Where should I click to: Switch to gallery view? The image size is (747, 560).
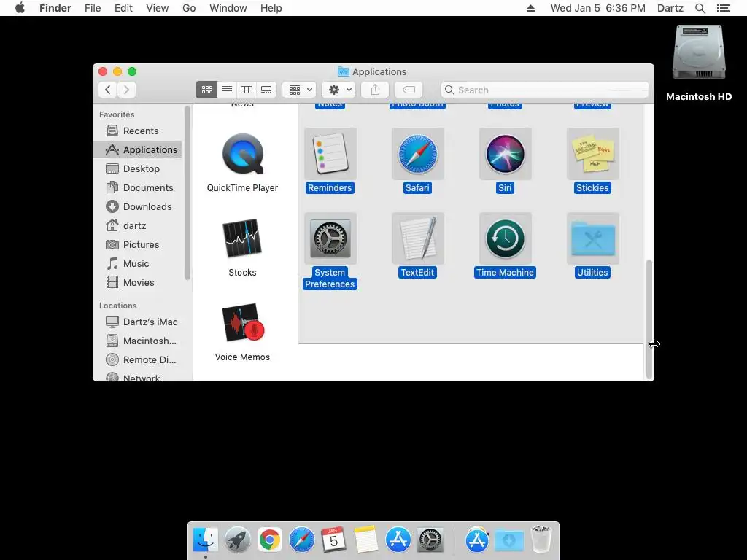[x=266, y=90]
